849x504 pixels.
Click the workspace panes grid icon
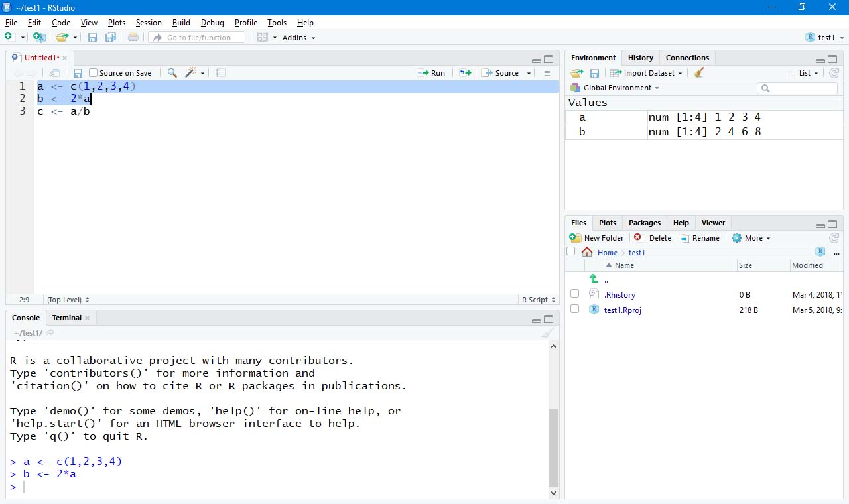[263, 38]
